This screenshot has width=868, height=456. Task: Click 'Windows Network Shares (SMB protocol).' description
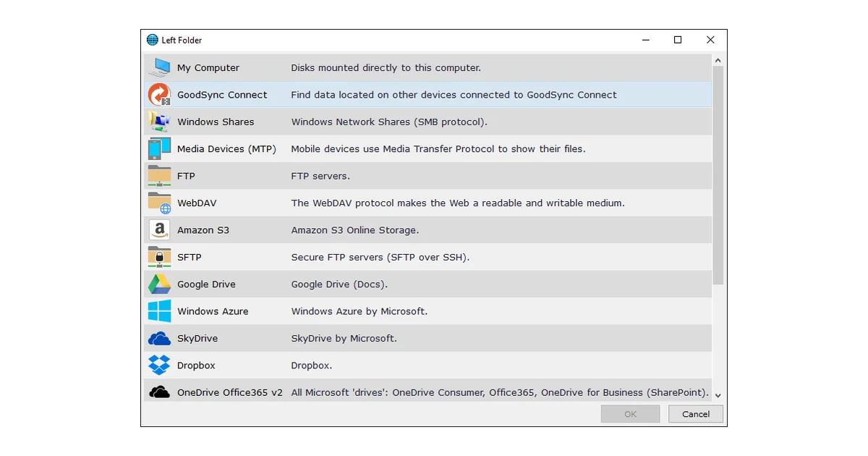(389, 122)
